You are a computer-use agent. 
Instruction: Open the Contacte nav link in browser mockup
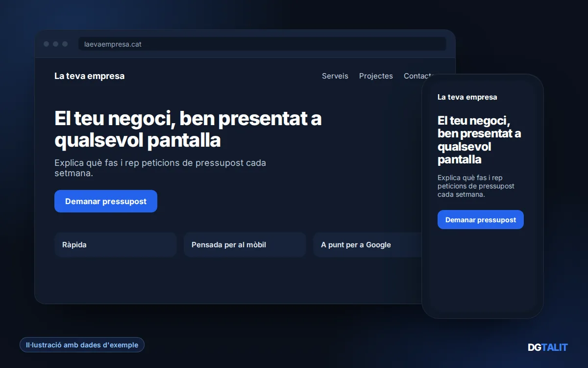(419, 76)
